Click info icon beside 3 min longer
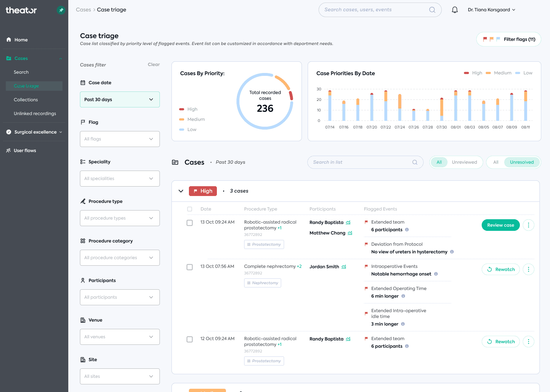550x392 pixels. 403,324
